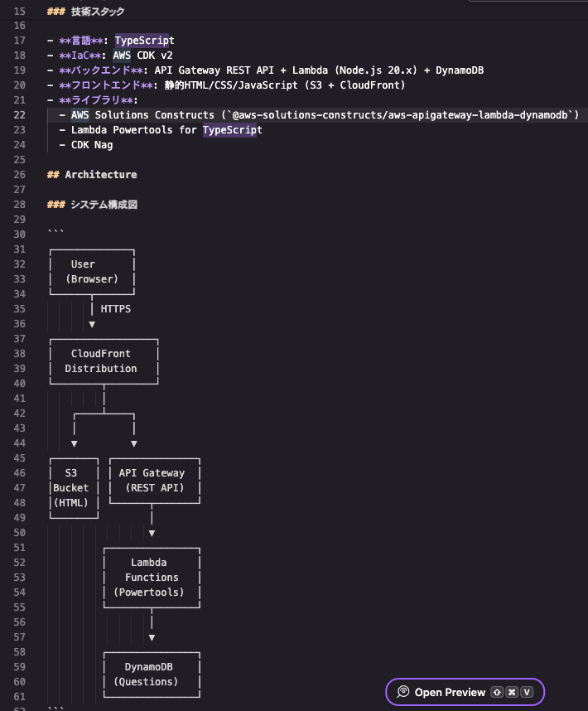This screenshot has width=588, height=711.
Task: Click the down arrow below HTTPS
Action: click(92, 324)
